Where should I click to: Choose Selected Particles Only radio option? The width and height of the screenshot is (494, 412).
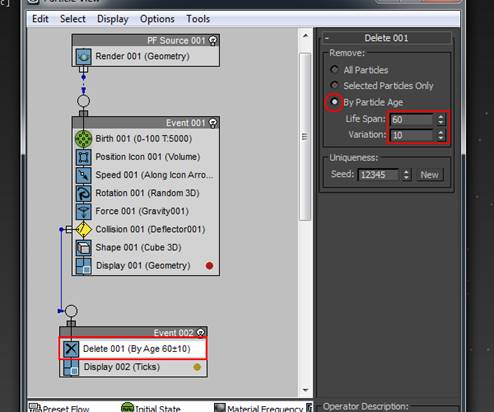334,85
